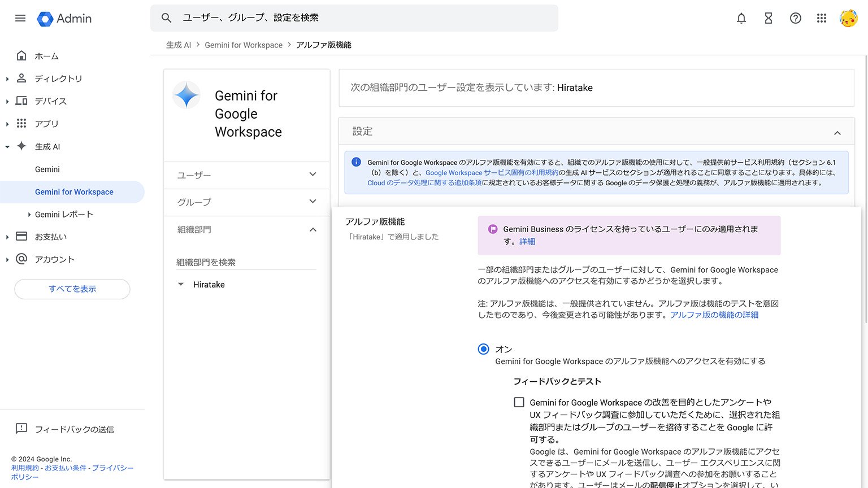Focus the 組織部門を検索 input field

click(246, 262)
